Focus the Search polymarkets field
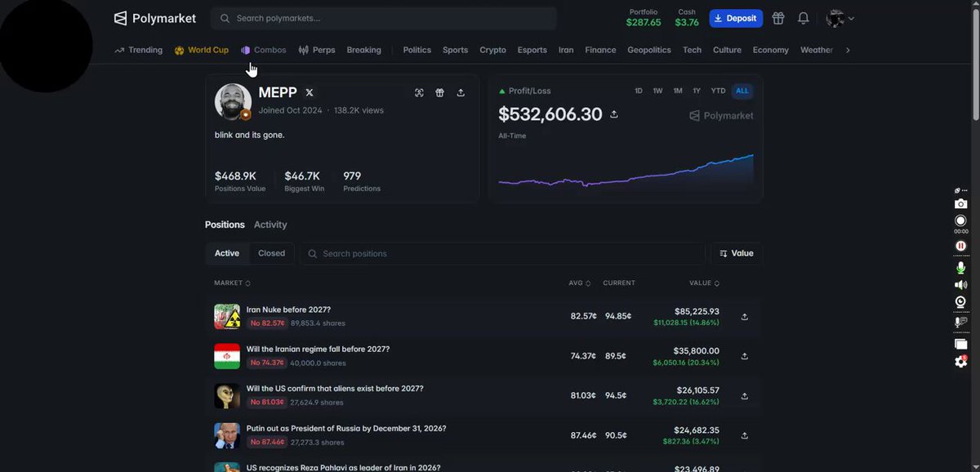This screenshot has height=472, width=980. [383, 18]
